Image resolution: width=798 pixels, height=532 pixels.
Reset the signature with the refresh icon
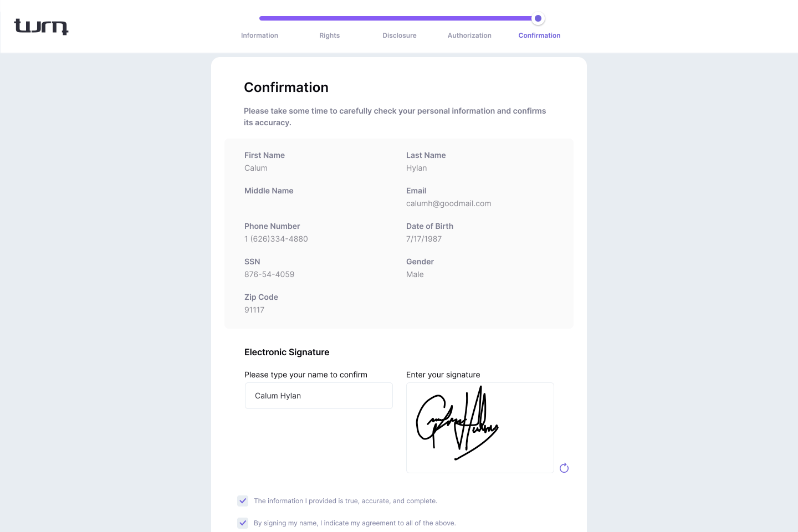tap(564, 468)
